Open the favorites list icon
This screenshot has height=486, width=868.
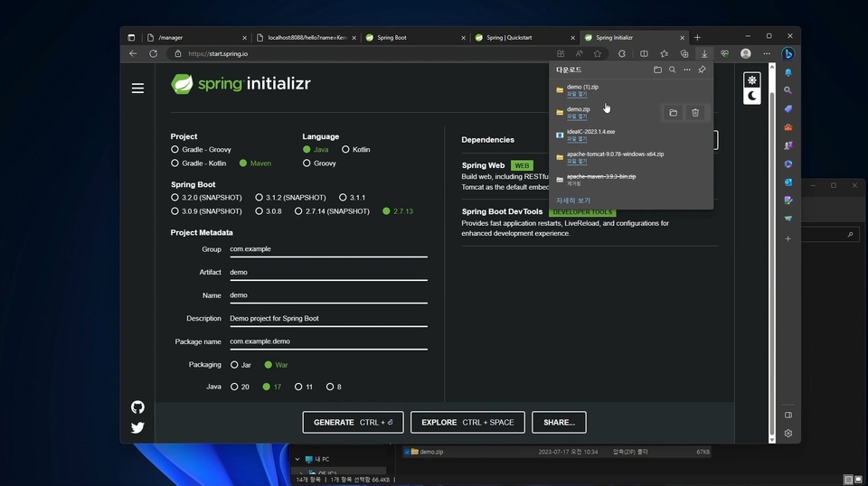(664, 53)
